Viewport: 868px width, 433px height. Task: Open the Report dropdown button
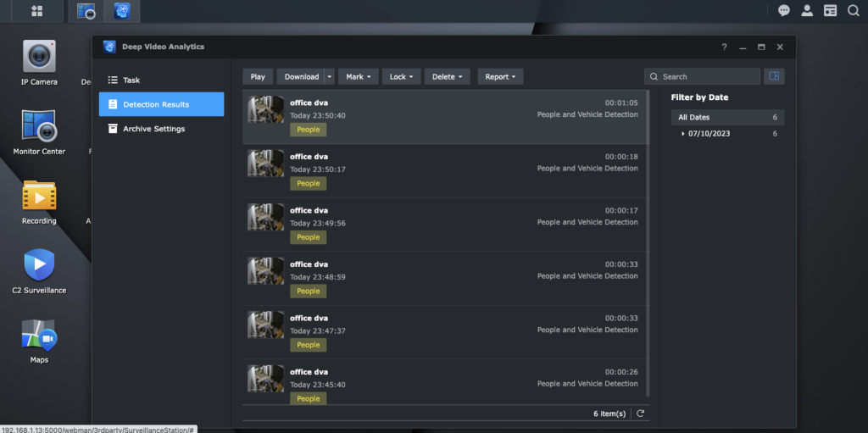[500, 77]
